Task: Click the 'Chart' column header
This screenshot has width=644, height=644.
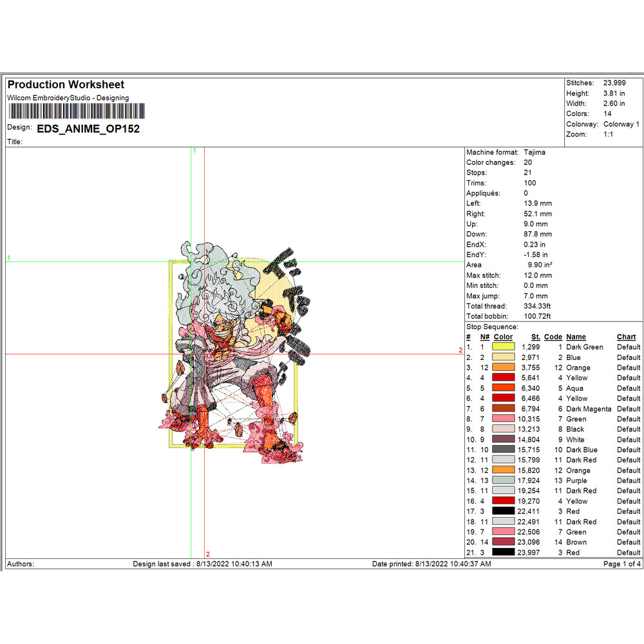Action: tap(626, 337)
